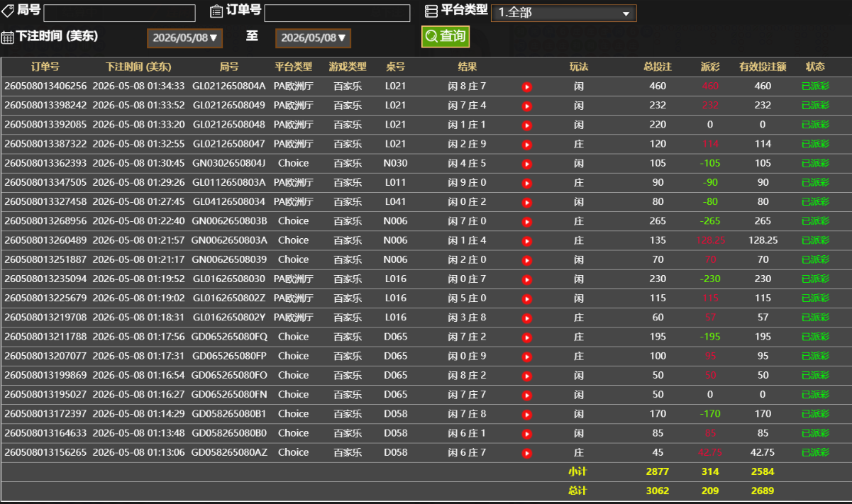The width and height of the screenshot is (852, 504).
Task: Click the 总计 grand total label
Action: 578,491
